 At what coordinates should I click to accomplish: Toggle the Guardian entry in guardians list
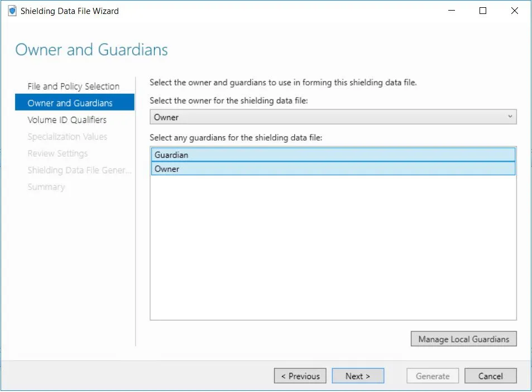pos(333,155)
